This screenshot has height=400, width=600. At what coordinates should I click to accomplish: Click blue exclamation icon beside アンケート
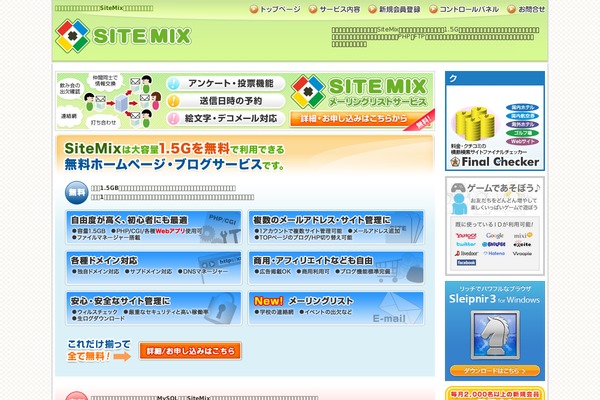(173, 83)
